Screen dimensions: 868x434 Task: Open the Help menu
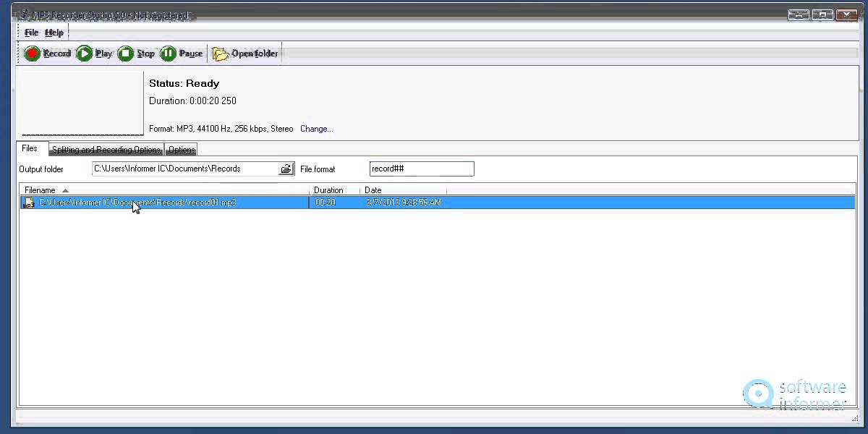coord(54,33)
